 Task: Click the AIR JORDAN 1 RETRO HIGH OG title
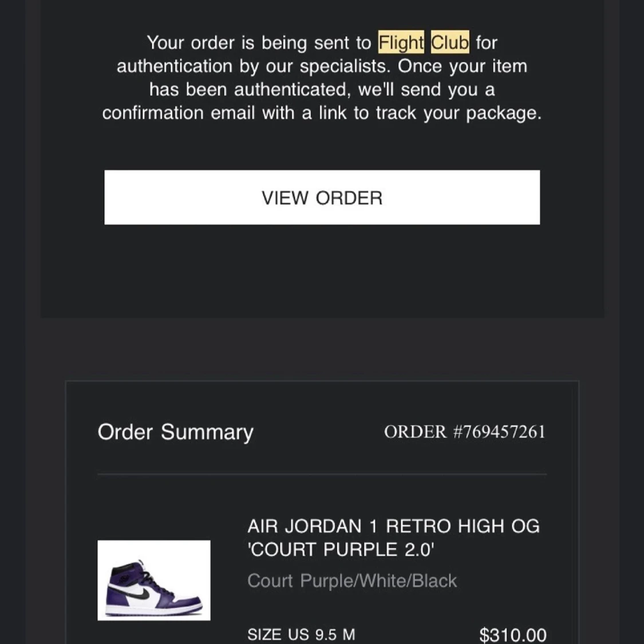(x=393, y=526)
